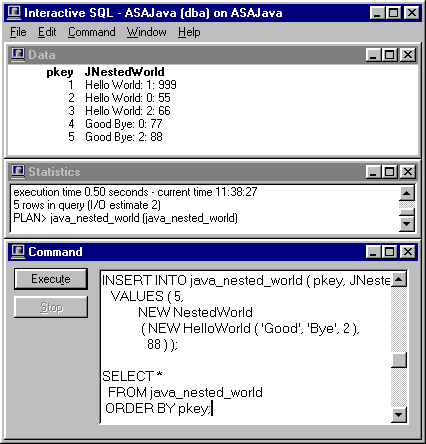This screenshot has height=444, width=426.
Task: Maximize the main Interactive SQL window
Action: tap(394, 13)
